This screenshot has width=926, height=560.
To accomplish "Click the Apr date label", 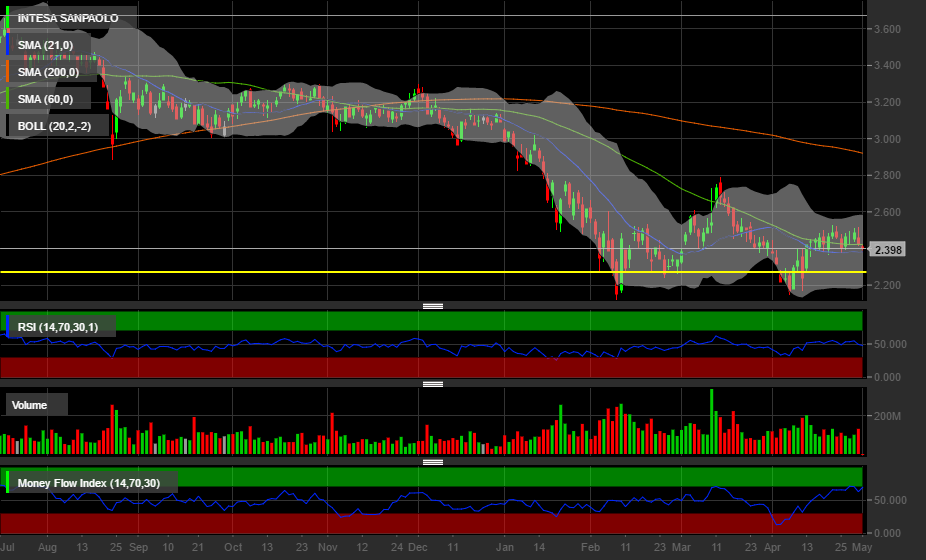I will pyautogui.click(x=772, y=548).
